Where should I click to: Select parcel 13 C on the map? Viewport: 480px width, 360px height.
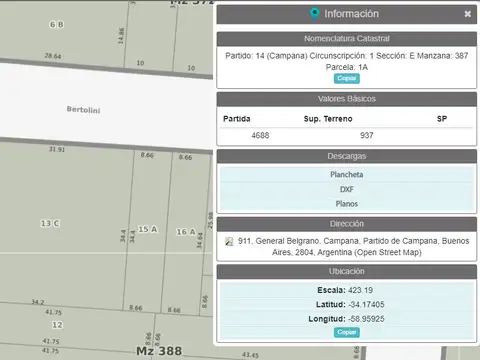(50, 223)
